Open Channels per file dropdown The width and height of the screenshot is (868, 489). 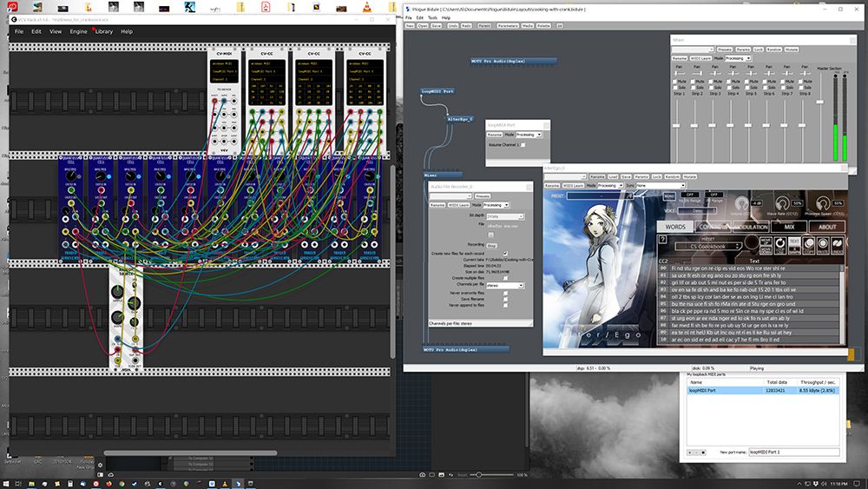[x=505, y=285]
